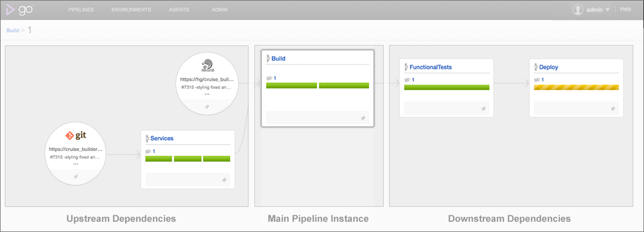This screenshot has width=644, height=232.
Task: Click the admin user avatar icon
Action: (578, 10)
